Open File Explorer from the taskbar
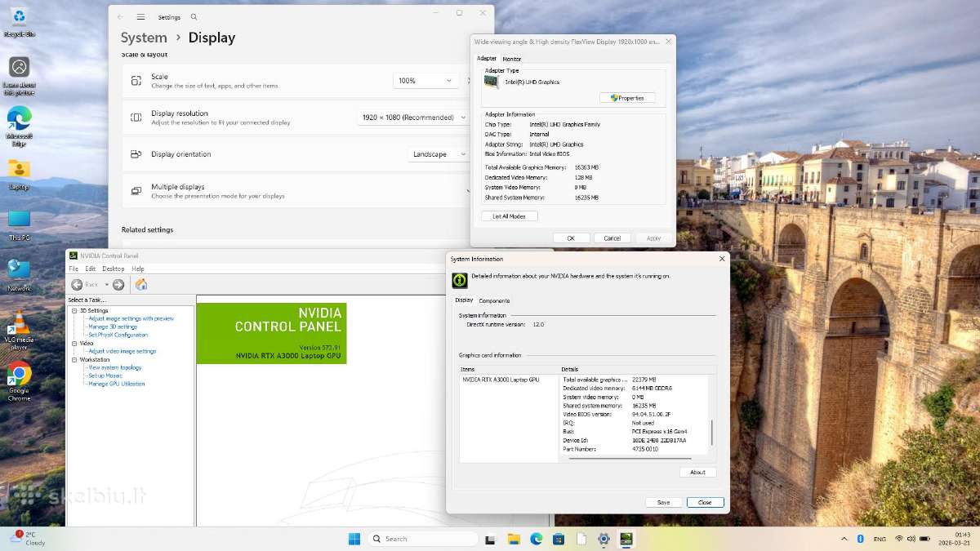 pos(514,539)
